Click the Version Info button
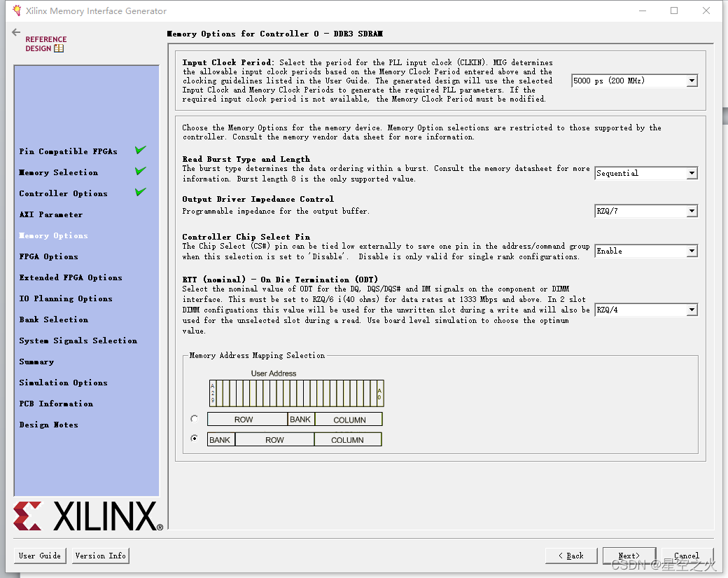Viewport: 728px width, 578px height. (101, 556)
